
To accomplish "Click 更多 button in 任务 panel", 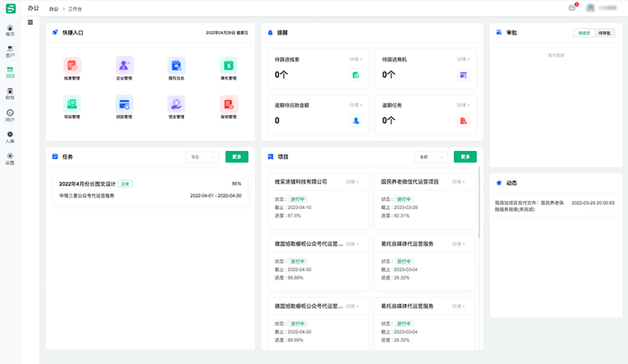I will pos(236,157).
